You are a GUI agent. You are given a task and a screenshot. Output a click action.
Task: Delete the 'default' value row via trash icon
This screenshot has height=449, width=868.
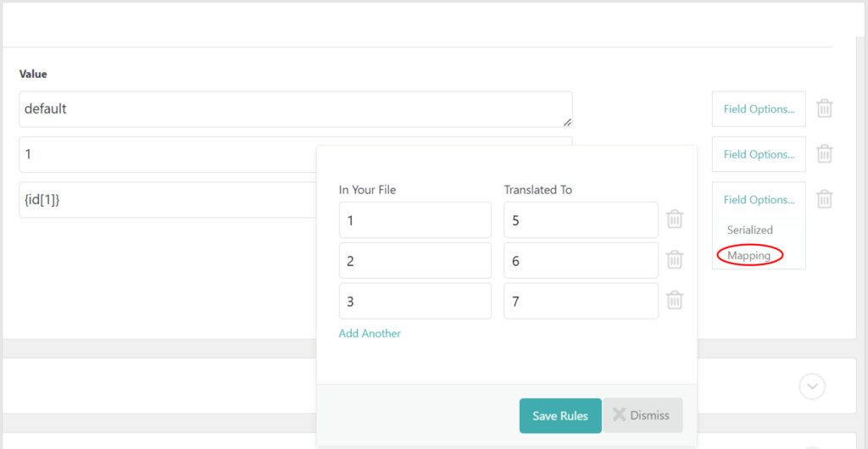(x=825, y=108)
